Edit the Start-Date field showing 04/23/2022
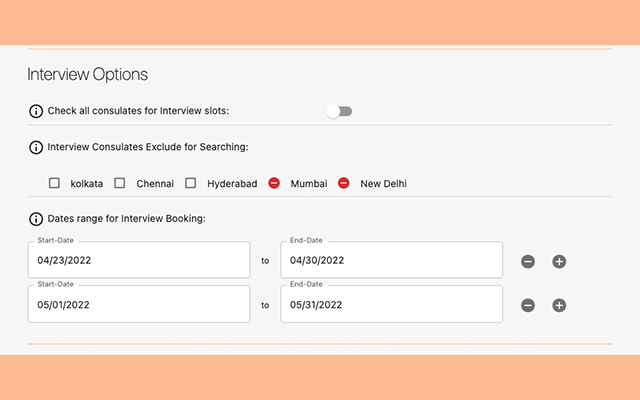The height and width of the screenshot is (400, 640). point(139,260)
